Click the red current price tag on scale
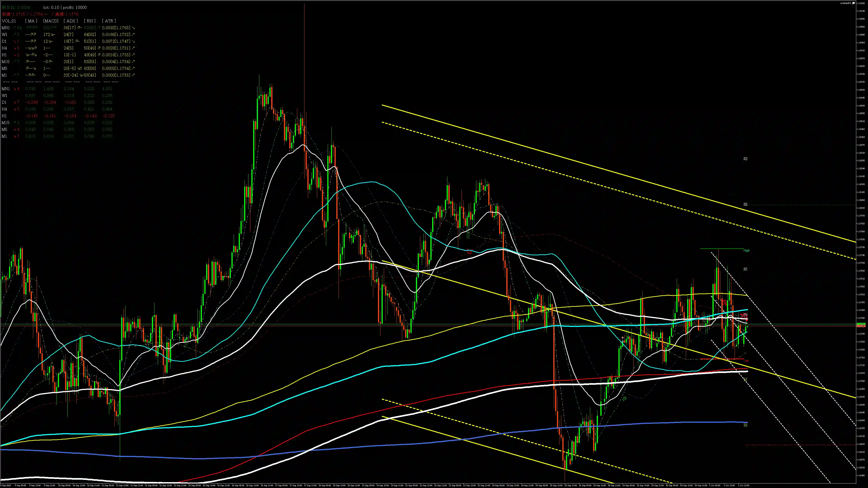Image resolution: width=868 pixels, height=488 pixels. tap(861, 326)
